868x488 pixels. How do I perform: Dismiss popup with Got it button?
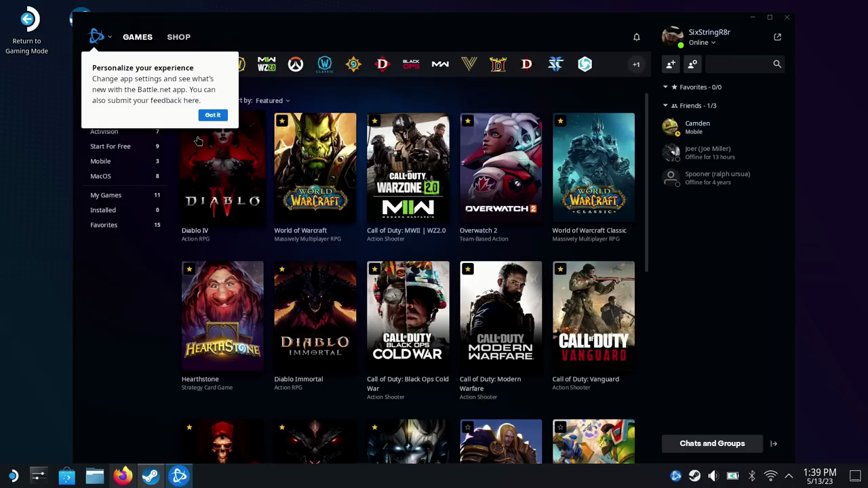pos(213,115)
